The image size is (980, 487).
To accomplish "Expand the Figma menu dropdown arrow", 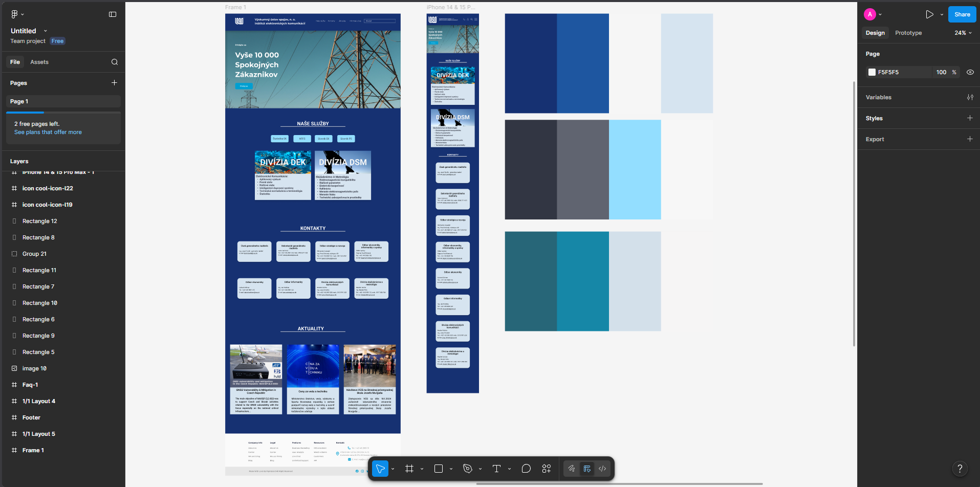I will click(x=23, y=14).
